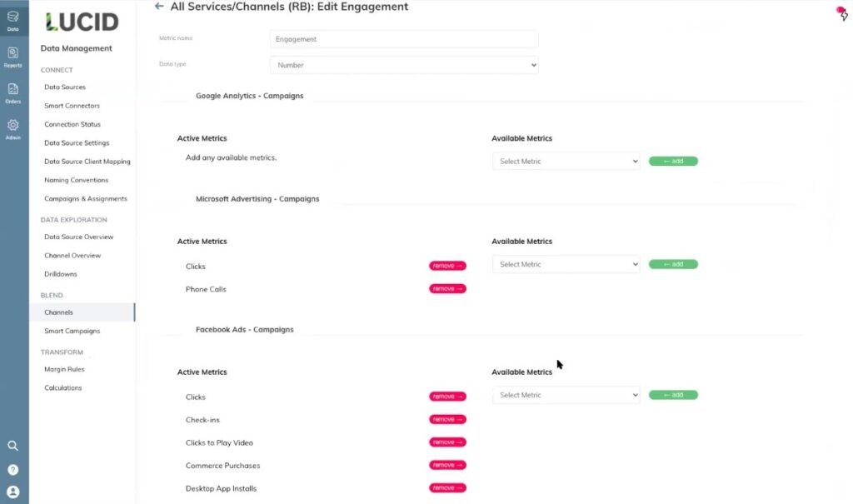853x504 pixels.
Task: Expand the Data type Number dropdown
Action: click(x=404, y=65)
